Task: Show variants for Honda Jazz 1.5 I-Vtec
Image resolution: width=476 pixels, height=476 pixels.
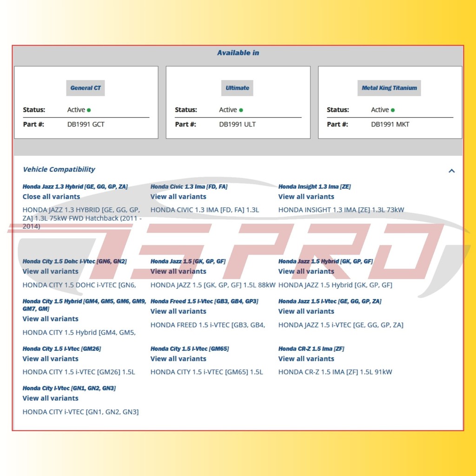Action: (x=306, y=311)
